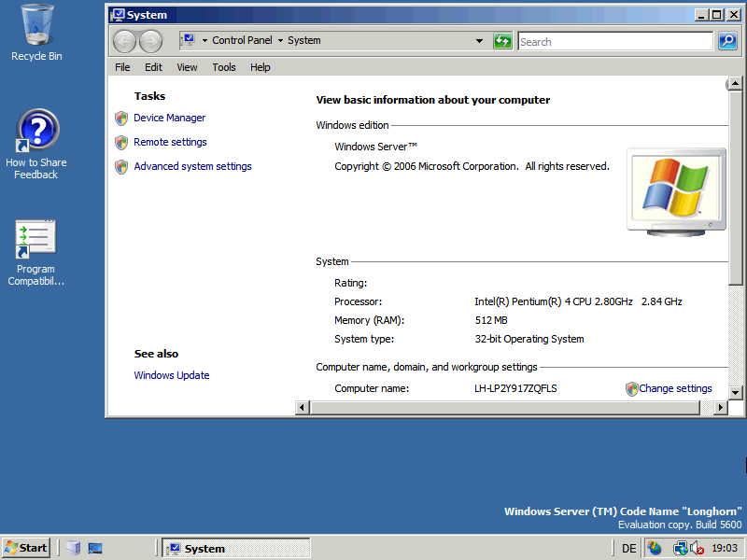This screenshot has height=560, width=747.
Task: Click the globe icon in system tray
Action: (654, 548)
